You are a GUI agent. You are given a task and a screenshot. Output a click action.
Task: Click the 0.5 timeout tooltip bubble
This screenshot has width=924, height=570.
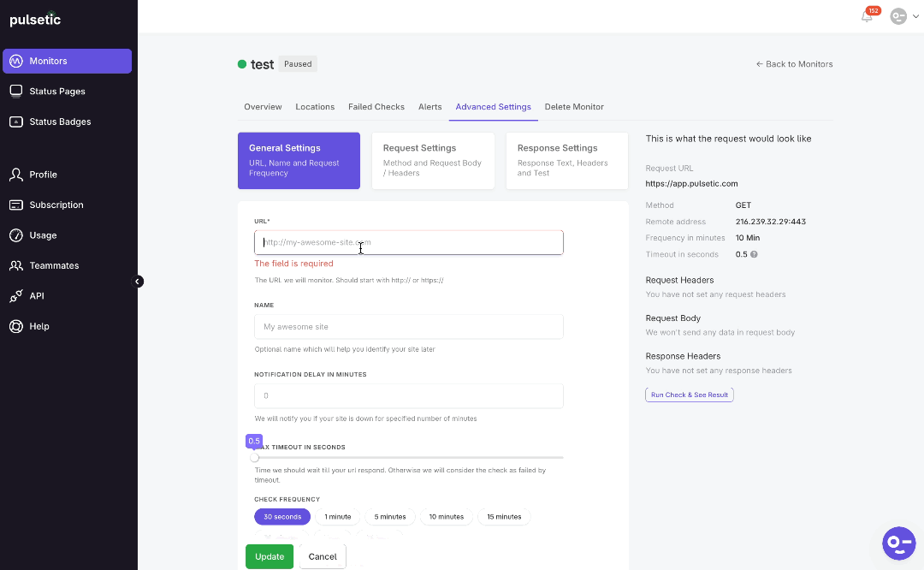[x=254, y=441]
